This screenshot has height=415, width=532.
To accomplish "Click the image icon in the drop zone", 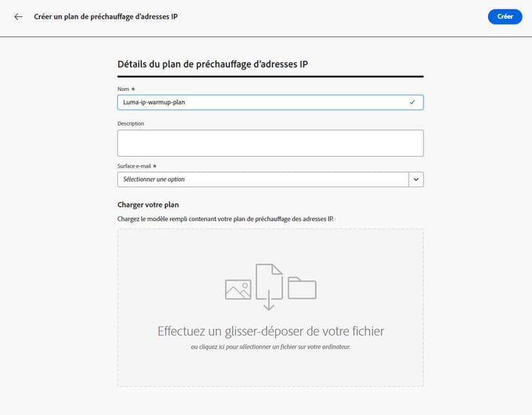I will pyautogui.click(x=238, y=289).
